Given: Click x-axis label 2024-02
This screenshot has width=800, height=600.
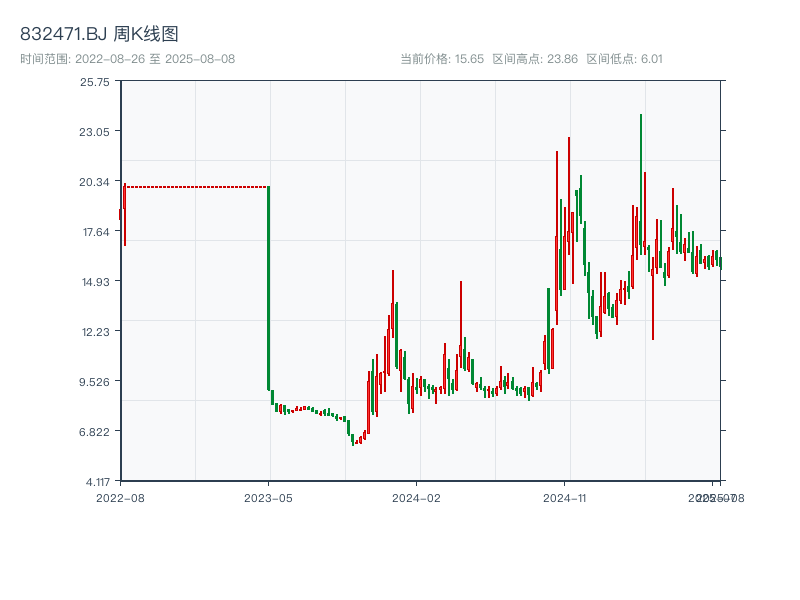Looking at the screenshot, I should pos(416,498).
